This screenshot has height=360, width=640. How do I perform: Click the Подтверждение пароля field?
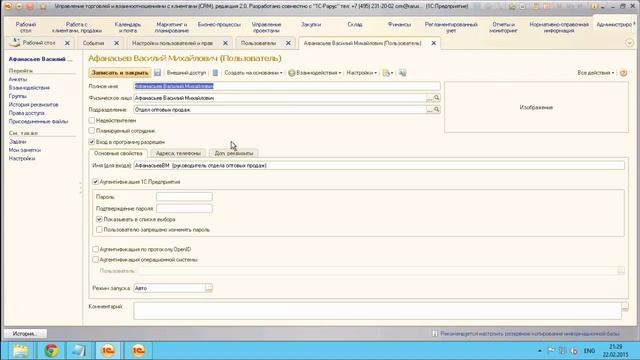(184, 209)
